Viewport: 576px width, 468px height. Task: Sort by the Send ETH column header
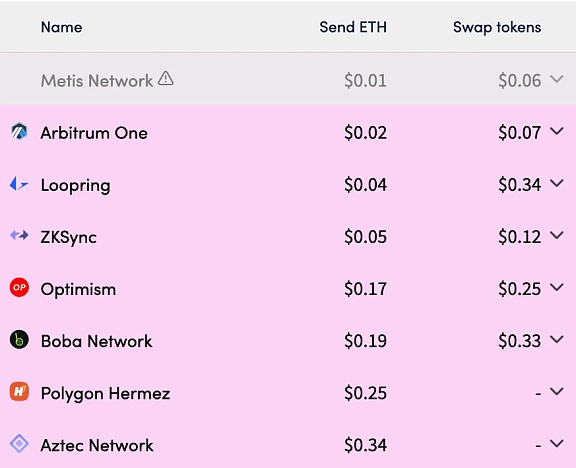tap(353, 27)
